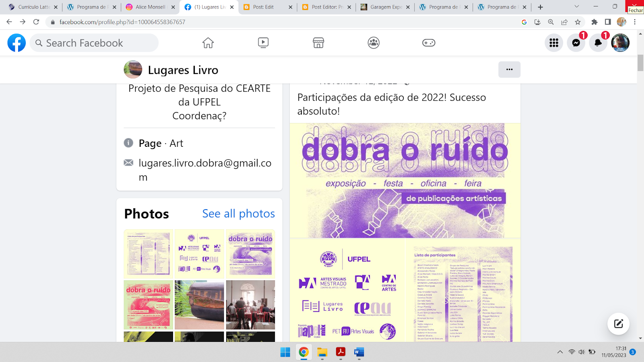This screenshot has width=644, height=362.
Task: Open Microsoft Word from taskbar
Action: (x=359, y=352)
